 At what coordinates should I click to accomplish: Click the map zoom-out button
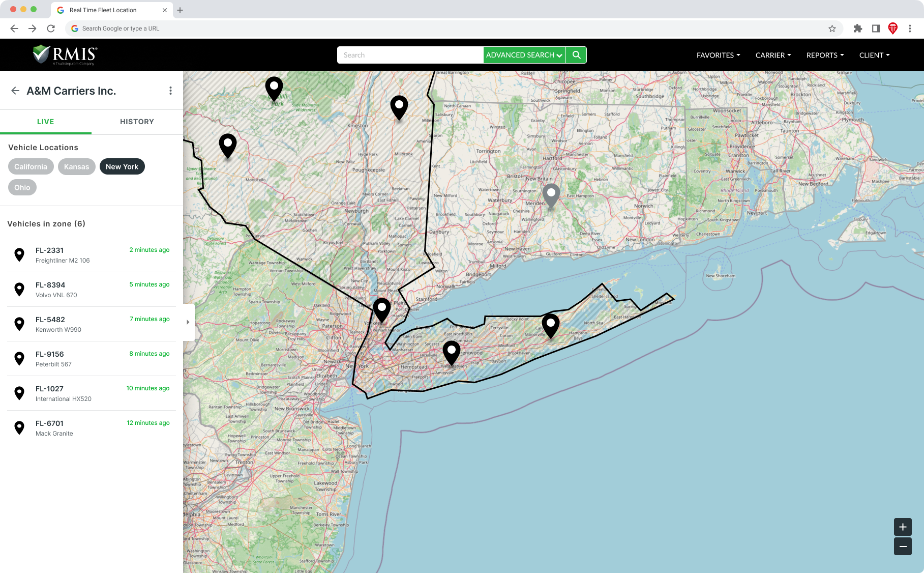coord(903,547)
